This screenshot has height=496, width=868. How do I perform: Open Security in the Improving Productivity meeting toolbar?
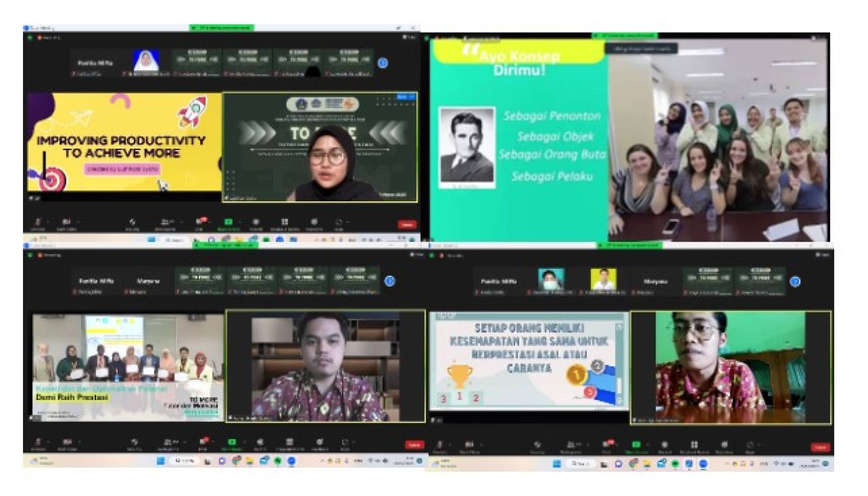click(x=132, y=223)
